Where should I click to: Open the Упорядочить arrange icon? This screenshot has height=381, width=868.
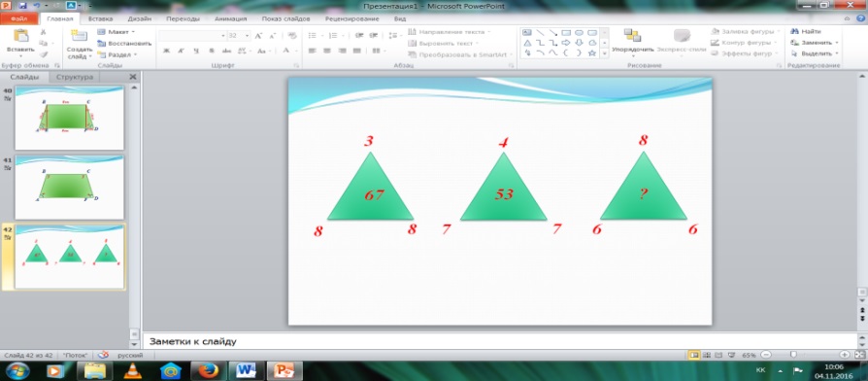pyautogui.click(x=632, y=36)
